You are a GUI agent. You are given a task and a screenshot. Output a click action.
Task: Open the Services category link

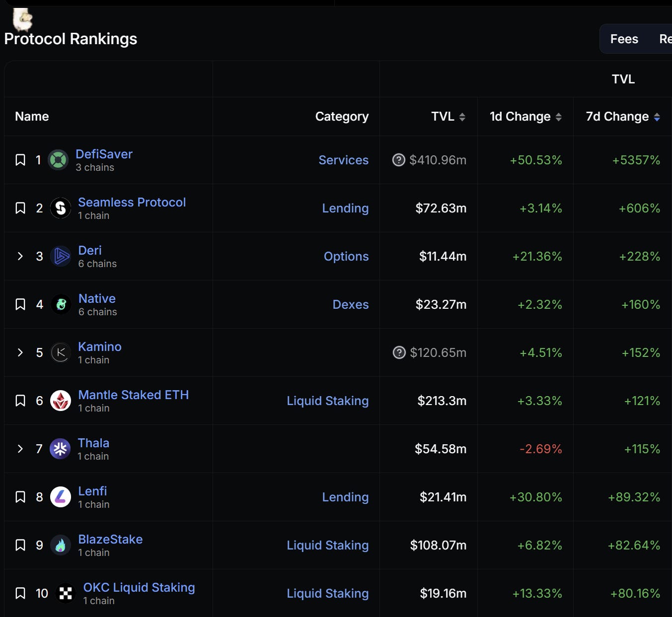coord(344,160)
